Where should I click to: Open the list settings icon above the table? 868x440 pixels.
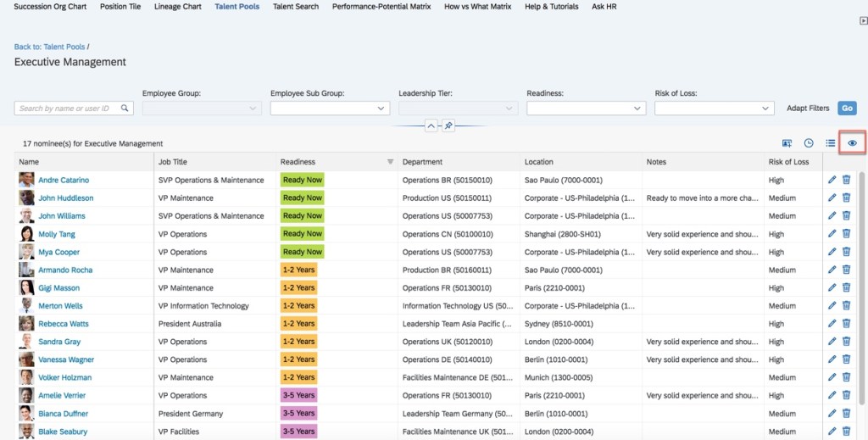(x=831, y=143)
